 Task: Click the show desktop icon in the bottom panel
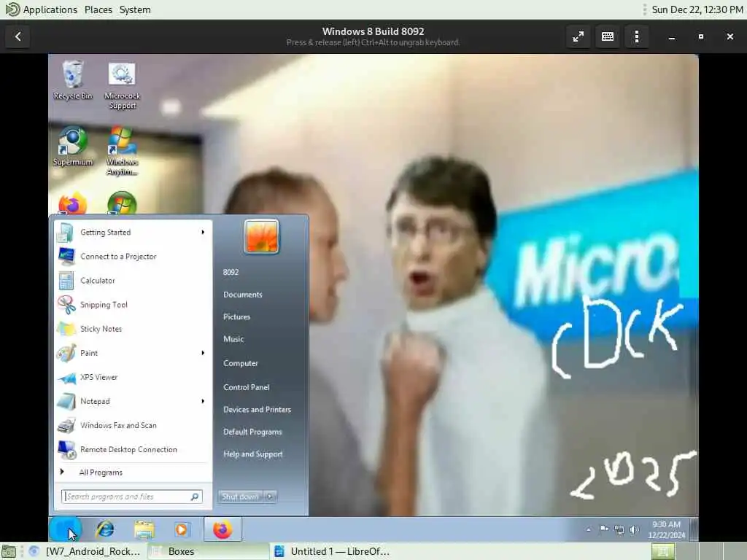click(9, 551)
